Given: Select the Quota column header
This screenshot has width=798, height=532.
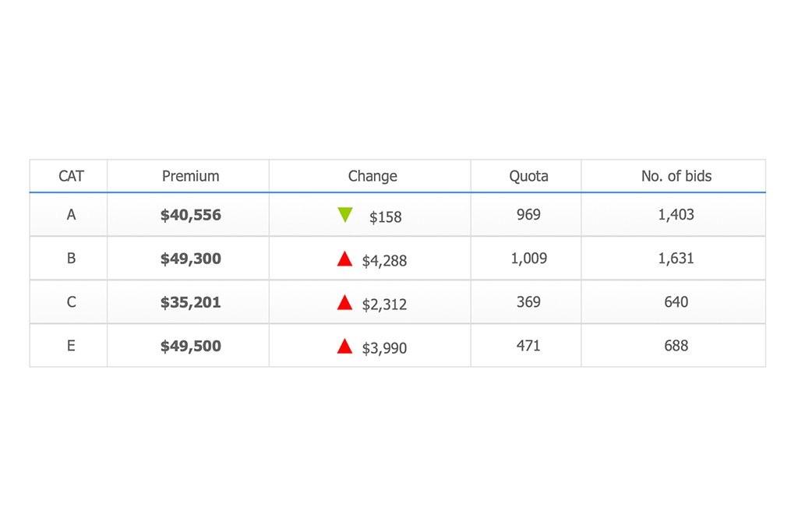Looking at the screenshot, I should 529,176.
